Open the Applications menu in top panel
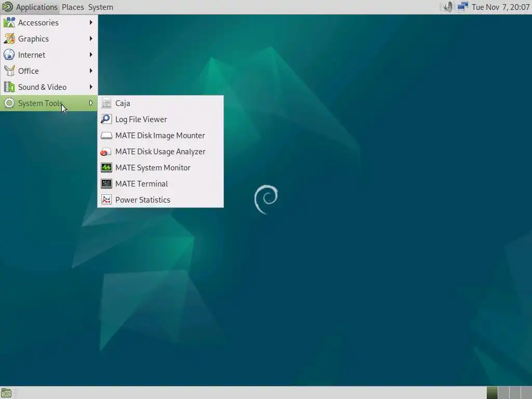 [30, 7]
